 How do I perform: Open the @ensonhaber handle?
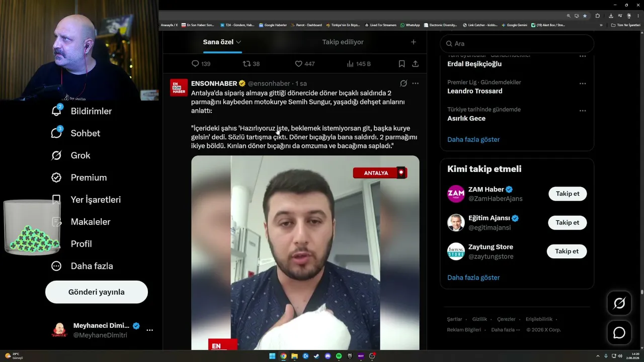coord(269,83)
